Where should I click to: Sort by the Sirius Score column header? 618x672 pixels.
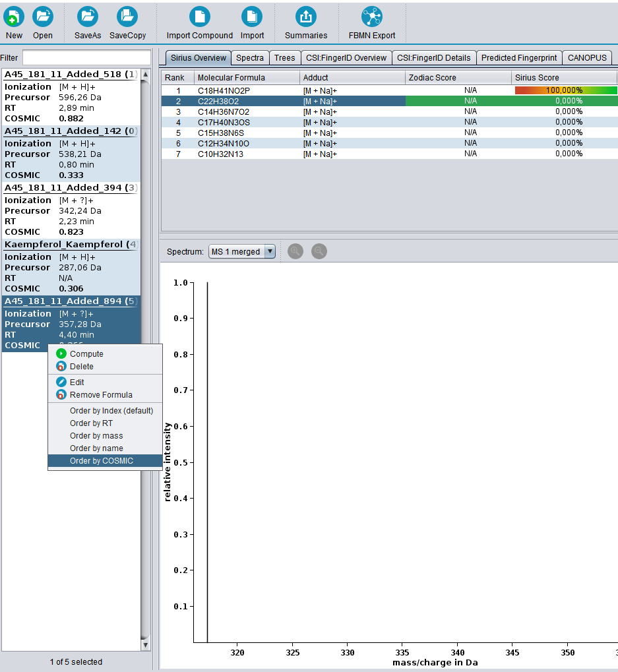(564, 78)
